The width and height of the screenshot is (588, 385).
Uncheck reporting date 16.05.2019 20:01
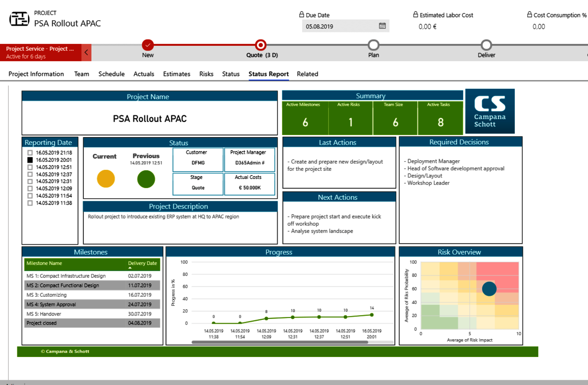30,160
